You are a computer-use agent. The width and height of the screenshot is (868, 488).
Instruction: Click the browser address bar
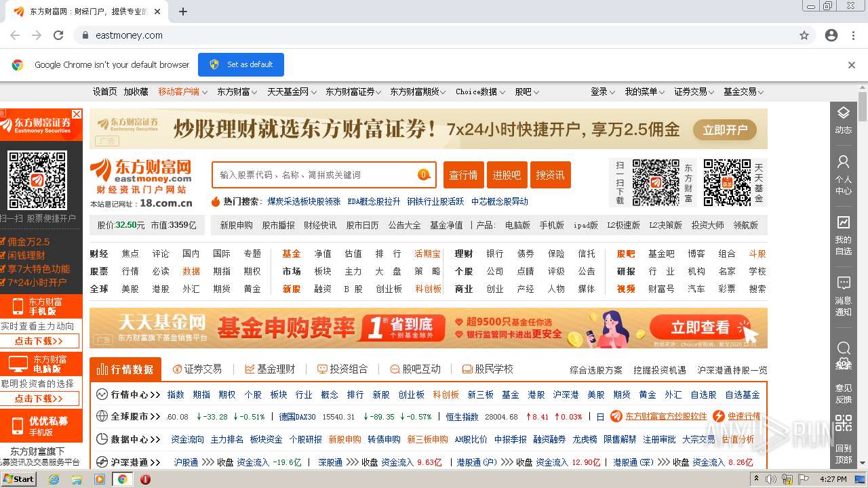click(434, 35)
